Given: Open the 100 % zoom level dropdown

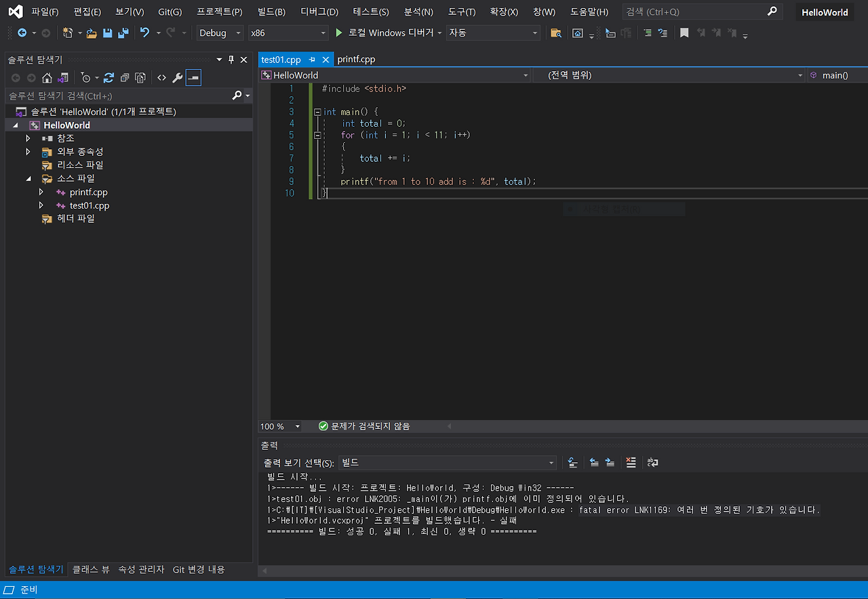Looking at the screenshot, I should click(x=297, y=426).
